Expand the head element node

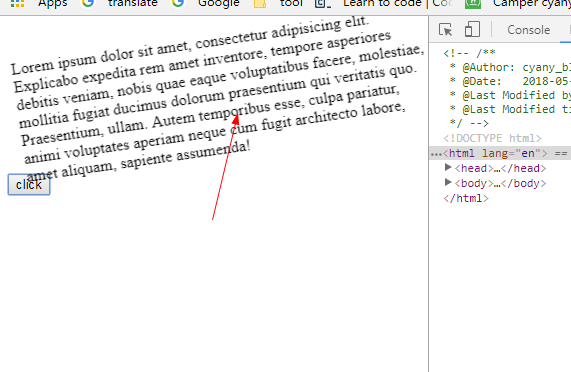448,167
